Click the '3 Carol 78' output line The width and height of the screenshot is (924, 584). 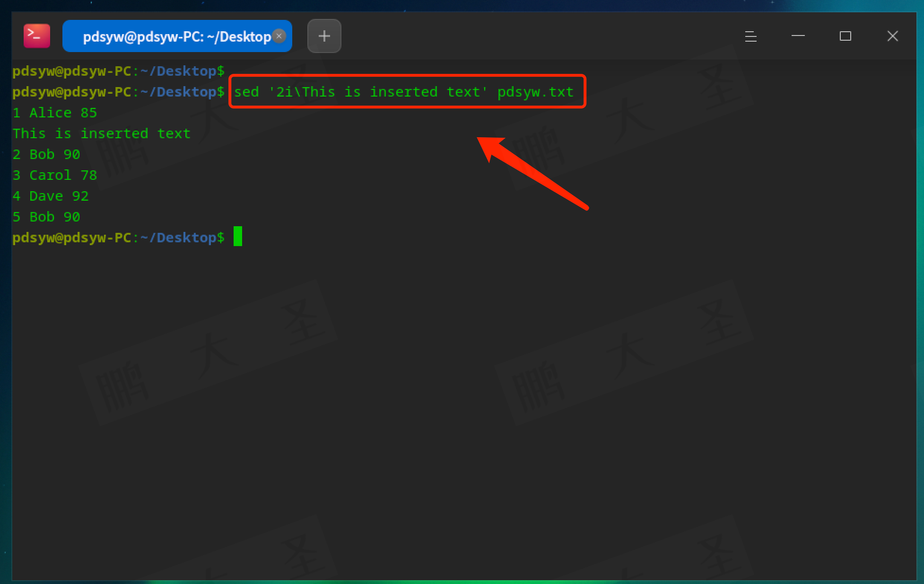pos(55,175)
